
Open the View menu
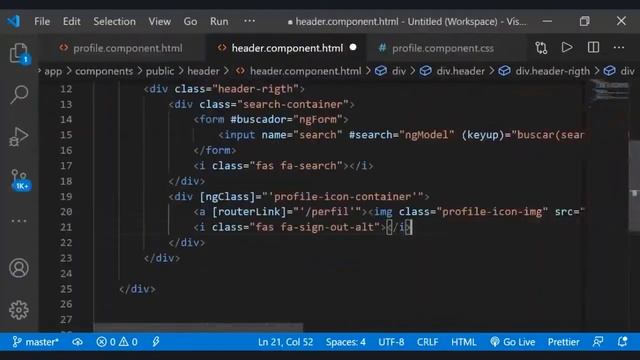tap(160, 21)
